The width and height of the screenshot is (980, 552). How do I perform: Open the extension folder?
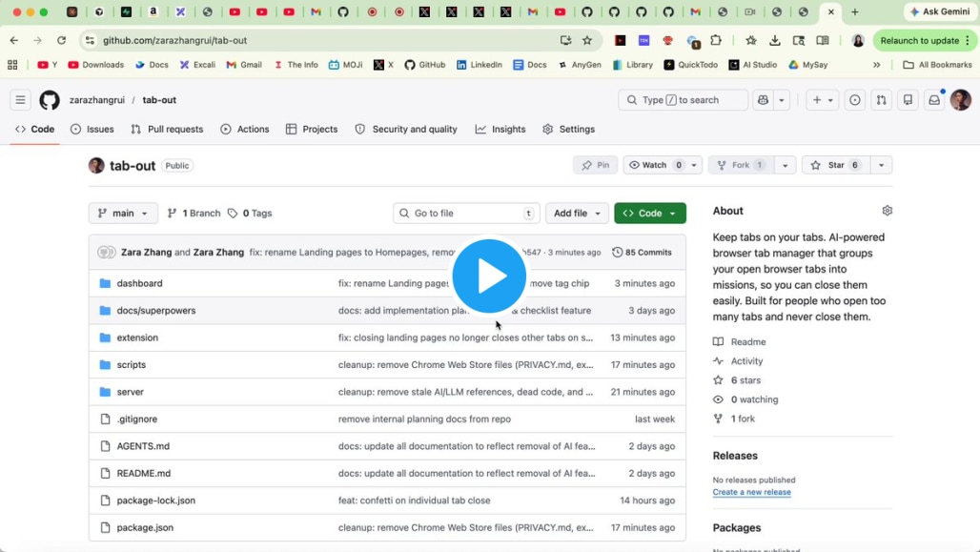137,337
